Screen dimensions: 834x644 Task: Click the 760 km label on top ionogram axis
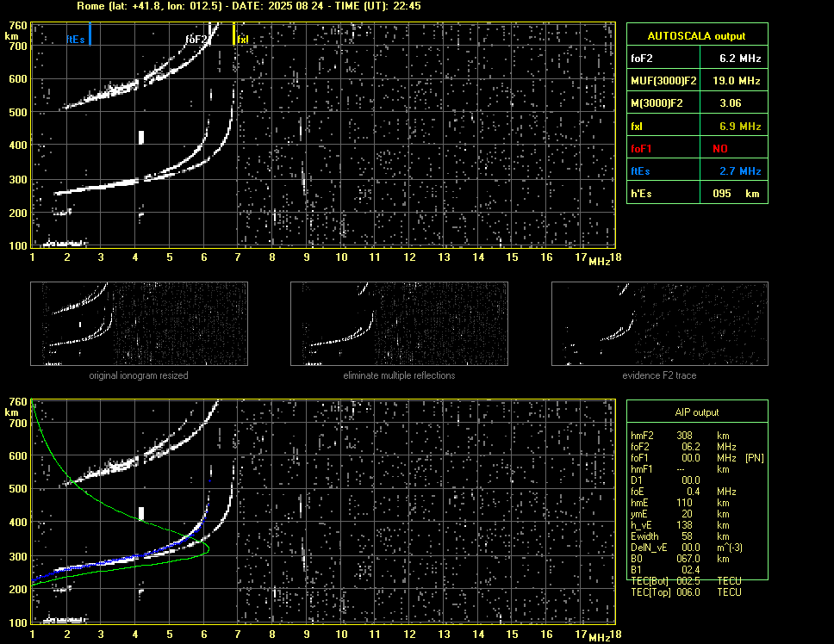click(x=17, y=26)
